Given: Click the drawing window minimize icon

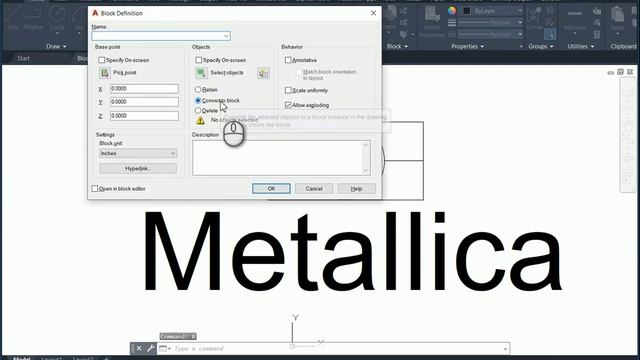Looking at the screenshot, I should pos(611,73).
